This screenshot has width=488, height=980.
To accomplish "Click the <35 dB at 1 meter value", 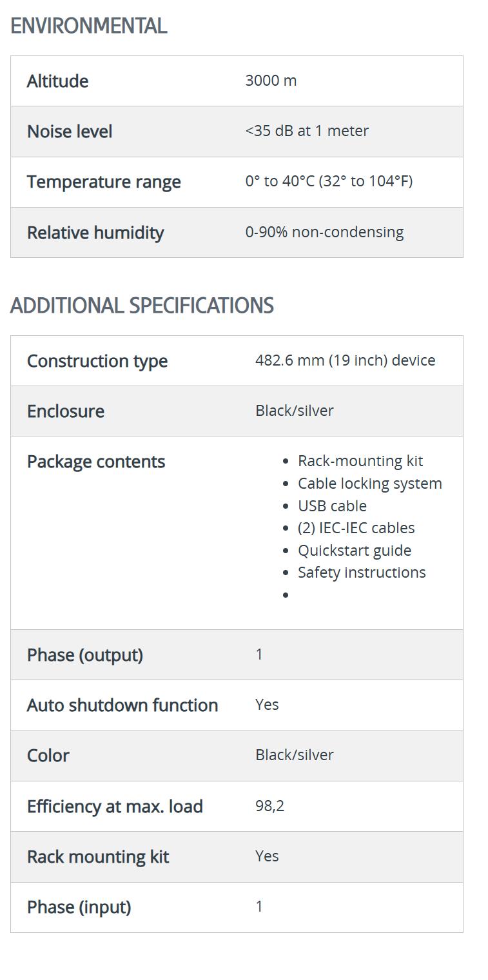I will coord(307,131).
